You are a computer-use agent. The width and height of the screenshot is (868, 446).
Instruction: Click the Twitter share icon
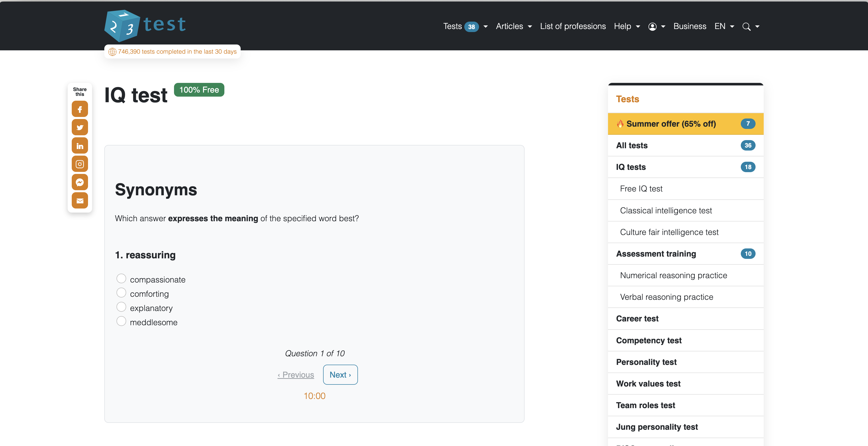[x=80, y=127]
